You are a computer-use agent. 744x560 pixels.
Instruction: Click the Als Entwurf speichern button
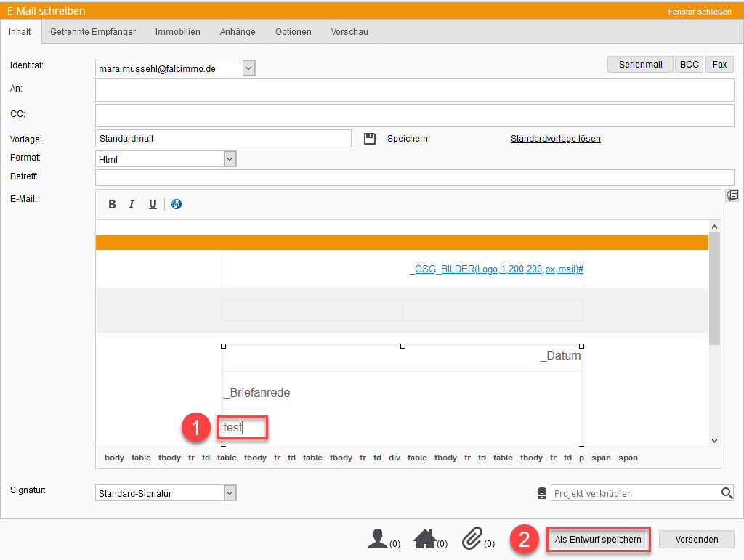click(598, 540)
